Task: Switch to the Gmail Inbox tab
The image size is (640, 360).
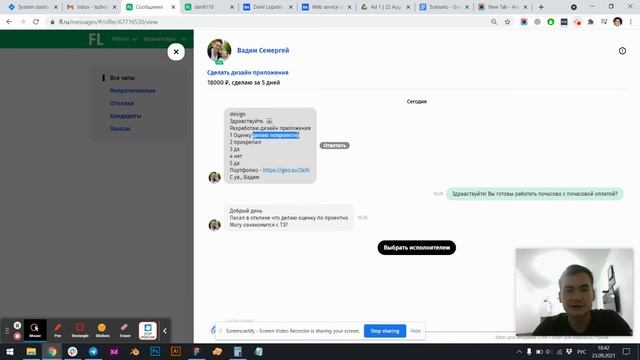Action: pos(91,7)
